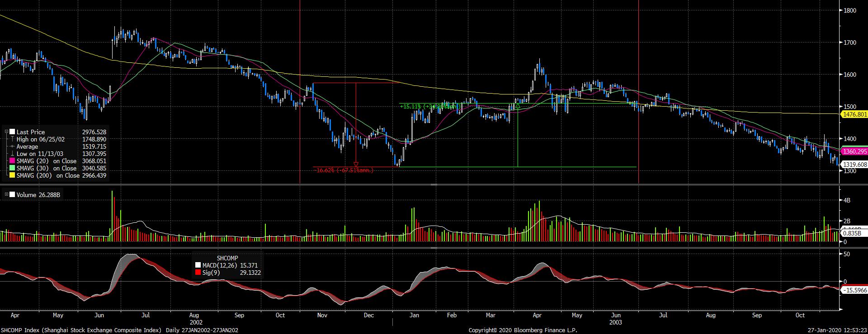Click the Jan month label on time axis

[414, 315]
